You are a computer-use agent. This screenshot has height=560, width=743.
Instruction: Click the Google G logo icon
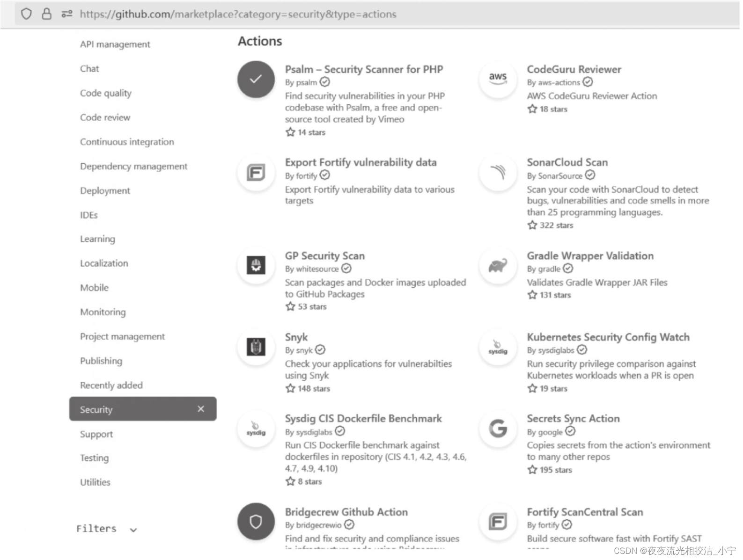[x=498, y=429]
